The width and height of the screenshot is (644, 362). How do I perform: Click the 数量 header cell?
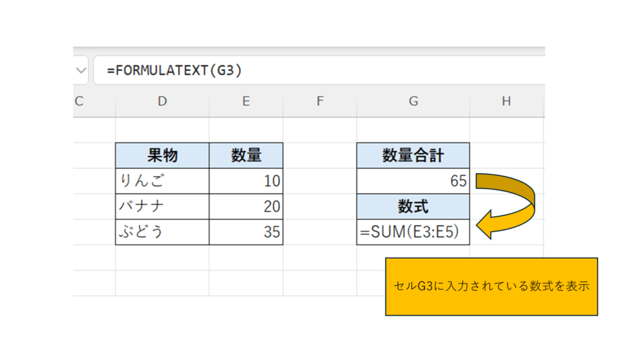[x=246, y=156]
